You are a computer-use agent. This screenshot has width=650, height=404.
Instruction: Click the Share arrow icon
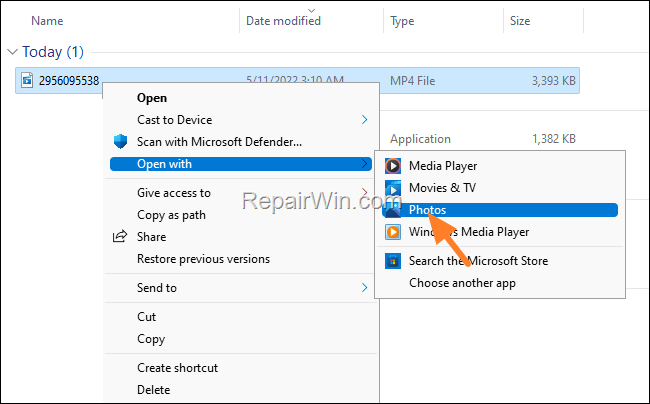(120, 236)
